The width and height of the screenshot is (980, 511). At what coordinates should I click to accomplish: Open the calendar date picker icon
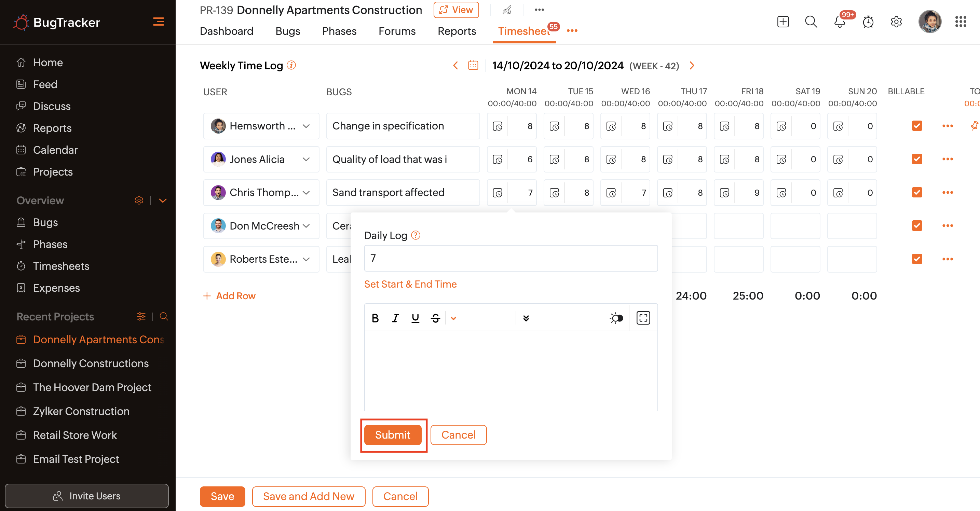tap(473, 65)
